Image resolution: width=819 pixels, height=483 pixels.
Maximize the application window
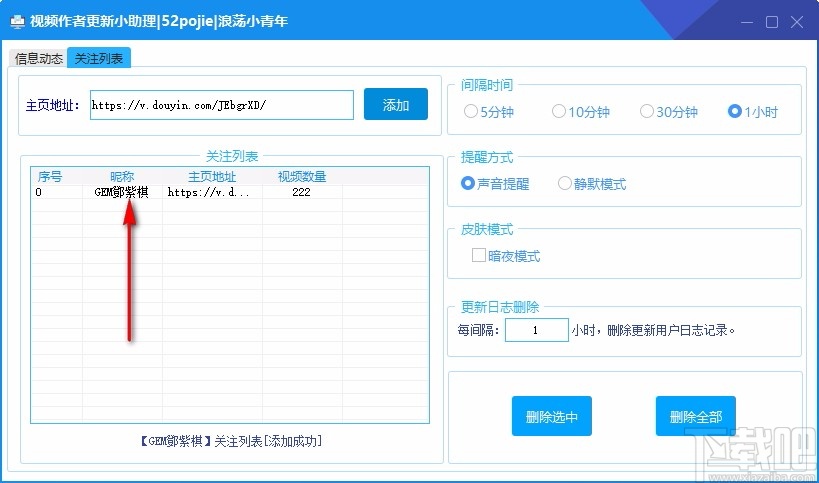[x=772, y=22]
